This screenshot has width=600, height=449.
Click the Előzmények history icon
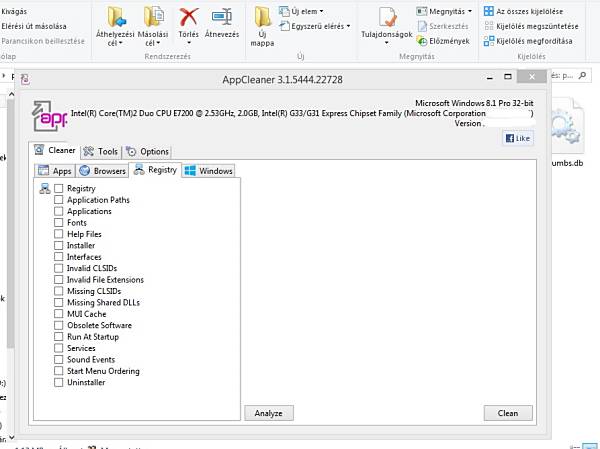click(x=421, y=41)
